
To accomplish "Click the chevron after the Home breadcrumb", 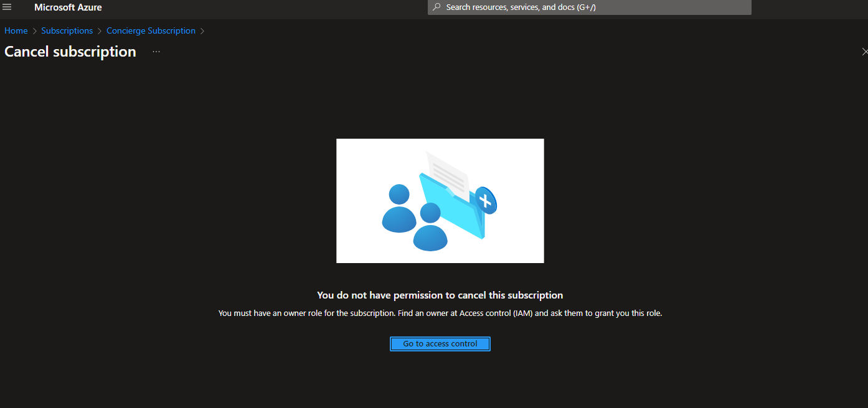I will pos(34,30).
